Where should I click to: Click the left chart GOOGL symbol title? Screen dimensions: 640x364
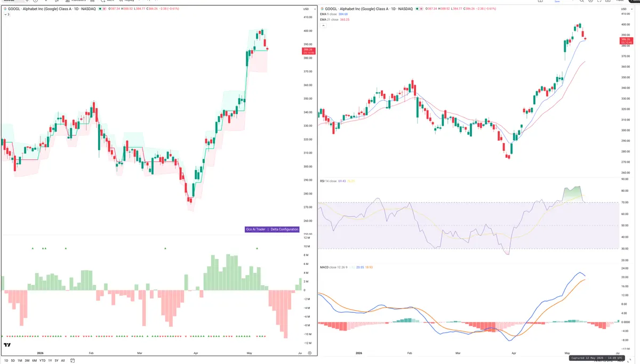[x=51, y=9]
